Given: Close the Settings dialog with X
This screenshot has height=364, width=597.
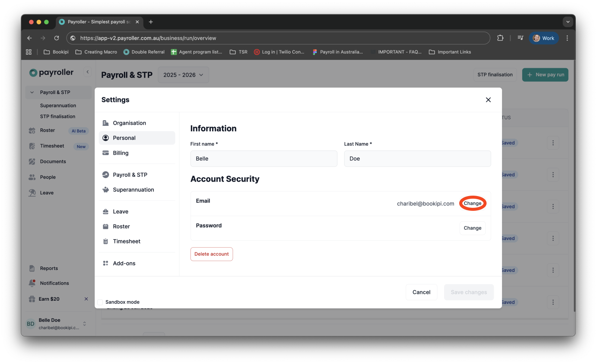Looking at the screenshot, I should 488,100.
